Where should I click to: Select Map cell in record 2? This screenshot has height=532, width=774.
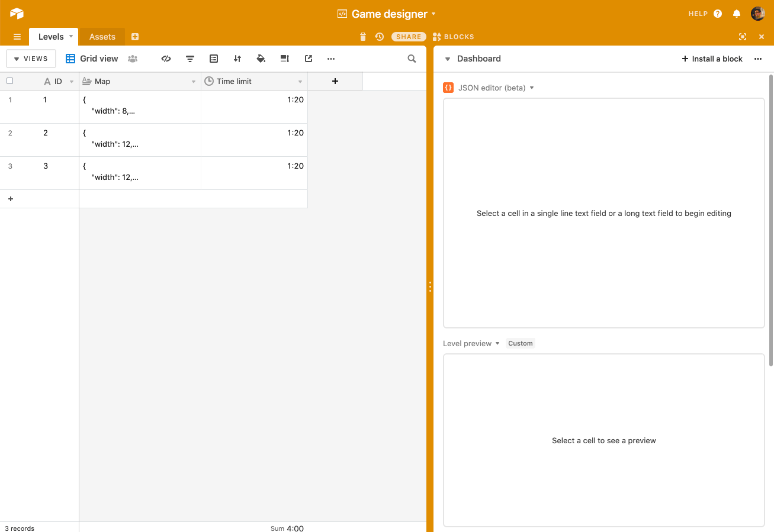(x=140, y=140)
